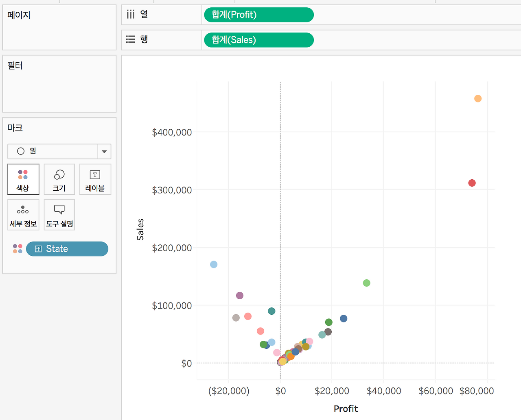Open the 레이블 (Label) mark card

tap(95, 179)
